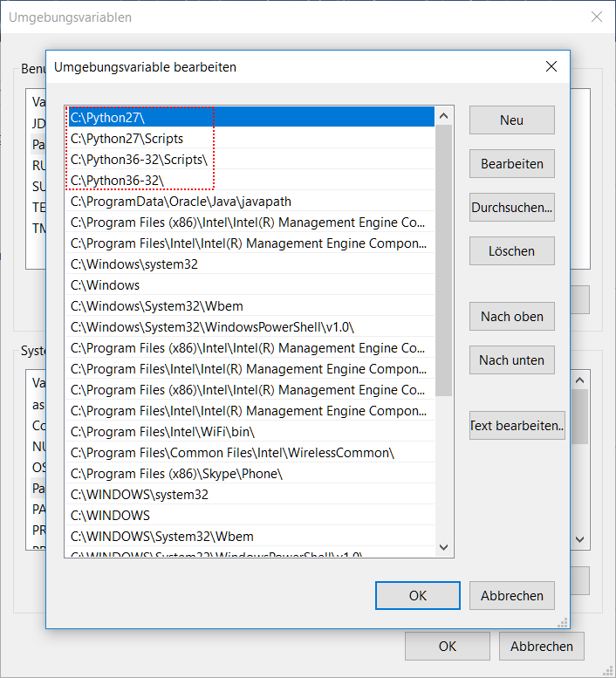The width and height of the screenshot is (616, 678).
Task: Select the Intel WiFi bin entry
Action: [162, 432]
